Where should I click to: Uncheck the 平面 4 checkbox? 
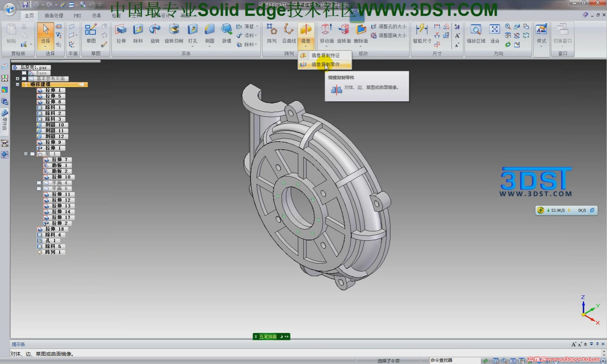click(x=39, y=183)
